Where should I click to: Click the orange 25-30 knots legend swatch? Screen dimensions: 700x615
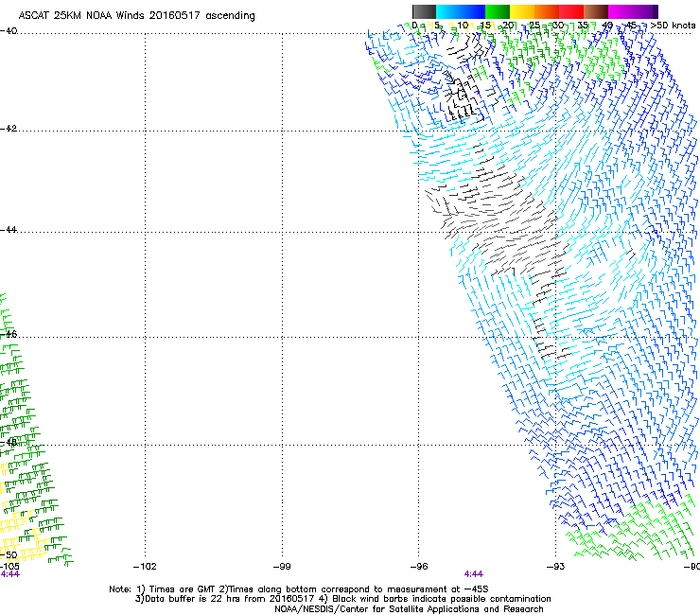[x=547, y=11]
